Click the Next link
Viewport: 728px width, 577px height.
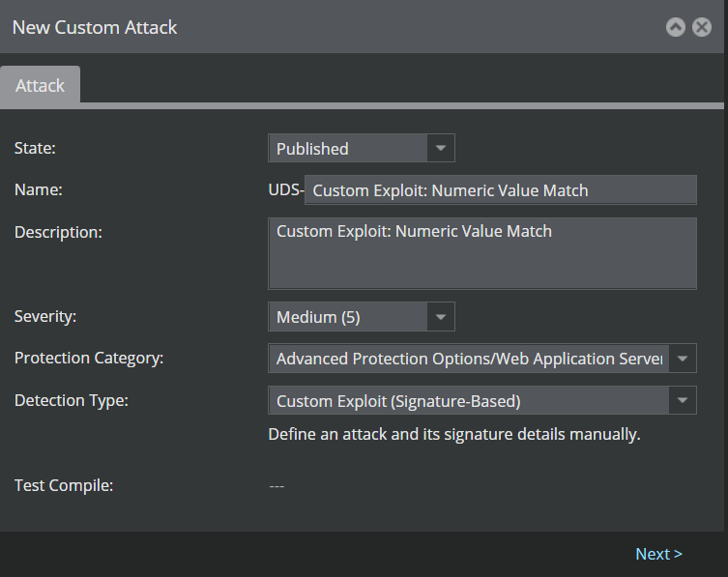point(658,554)
